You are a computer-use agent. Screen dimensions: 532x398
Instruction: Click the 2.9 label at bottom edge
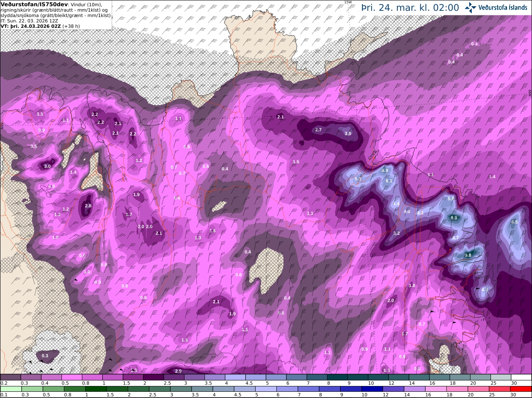(x=178, y=371)
